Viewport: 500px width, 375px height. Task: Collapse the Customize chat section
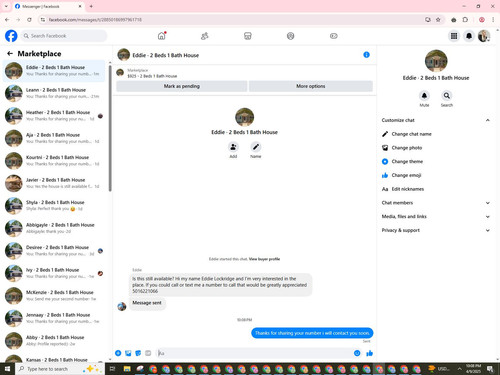(x=488, y=120)
